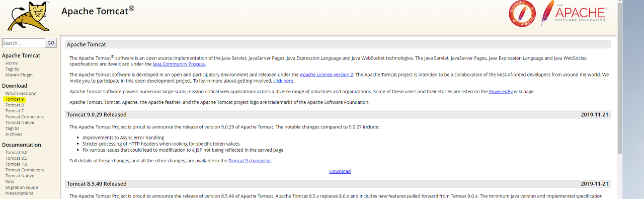The width and height of the screenshot is (644, 199).
Task: Open the Tomcat 8 download link
Action: click(x=15, y=105)
